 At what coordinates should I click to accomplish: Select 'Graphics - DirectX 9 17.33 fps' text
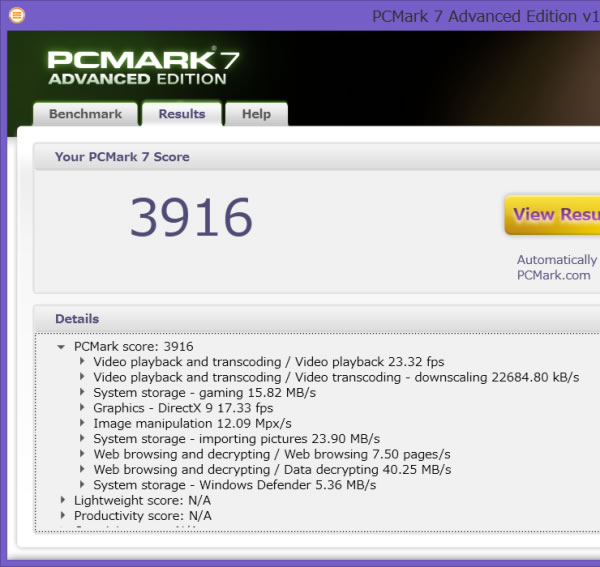click(183, 408)
